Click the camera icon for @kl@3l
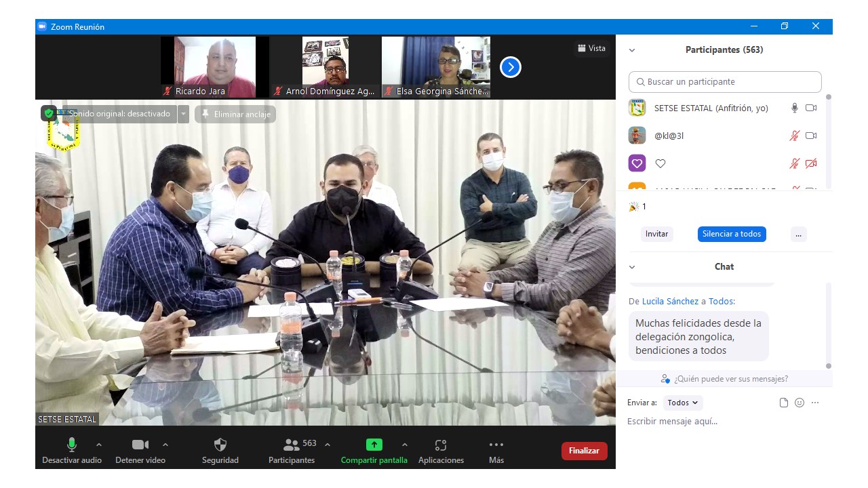 pyautogui.click(x=811, y=136)
